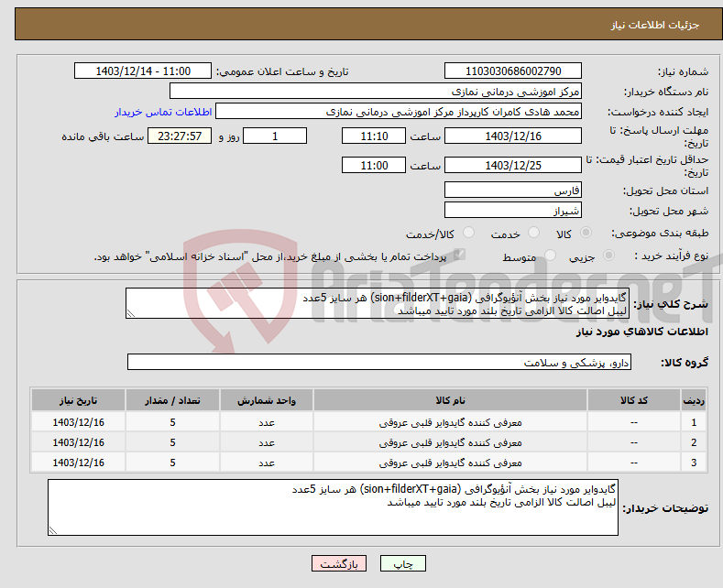Click the quantity 5 in row 3
The height and width of the screenshot is (588, 723).
tap(172, 463)
